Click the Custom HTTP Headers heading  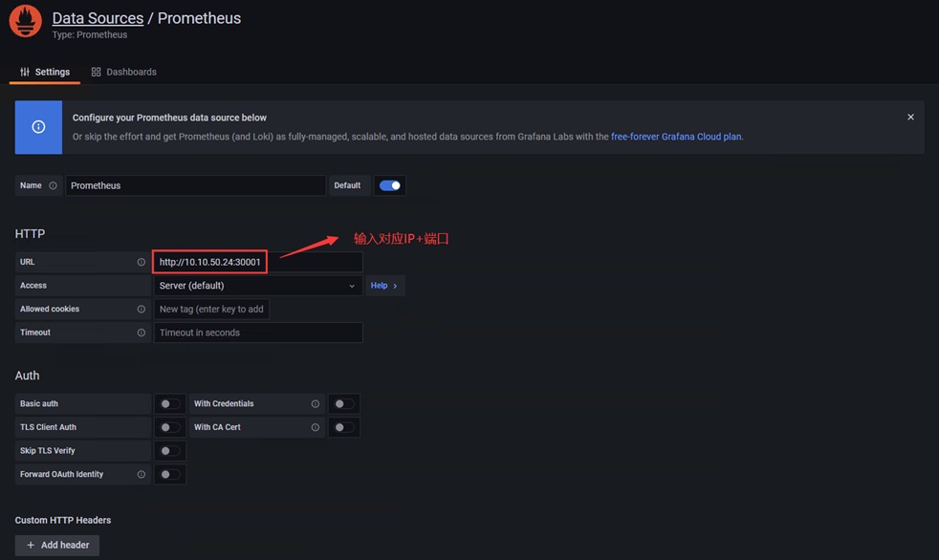(63, 521)
